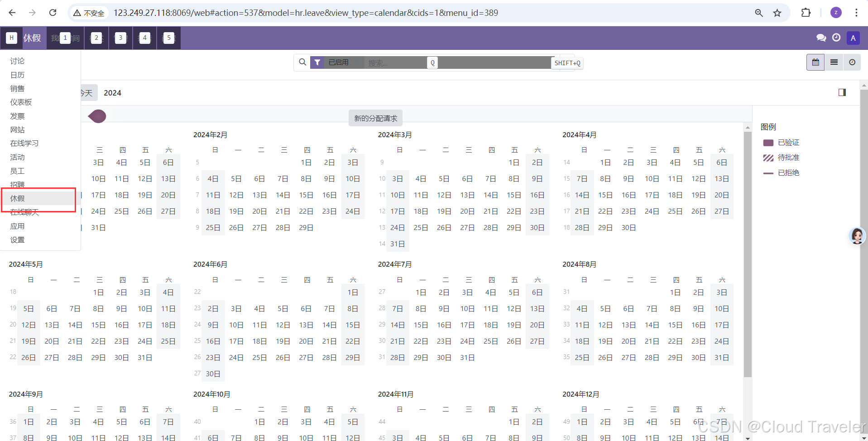Click the 2024年2月 month title
The height and width of the screenshot is (441, 868).
(x=210, y=135)
